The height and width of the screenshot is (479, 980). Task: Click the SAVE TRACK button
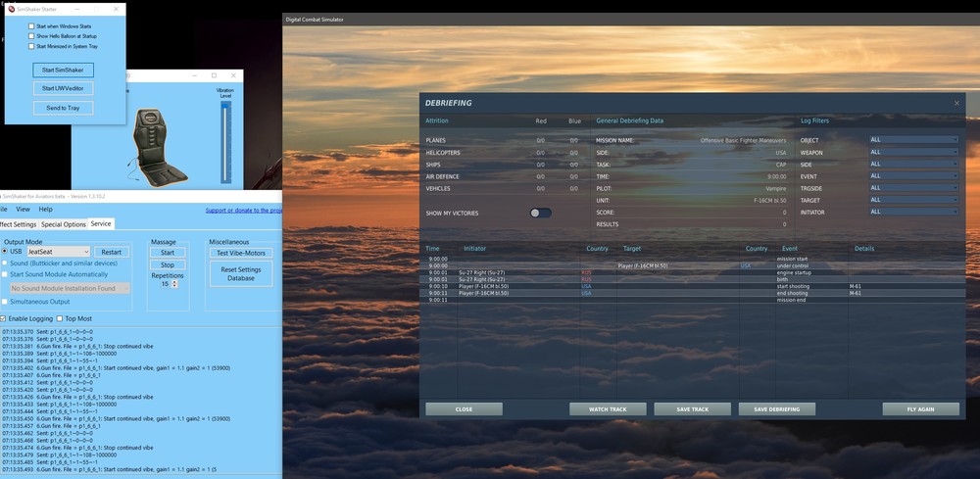click(693, 409)
